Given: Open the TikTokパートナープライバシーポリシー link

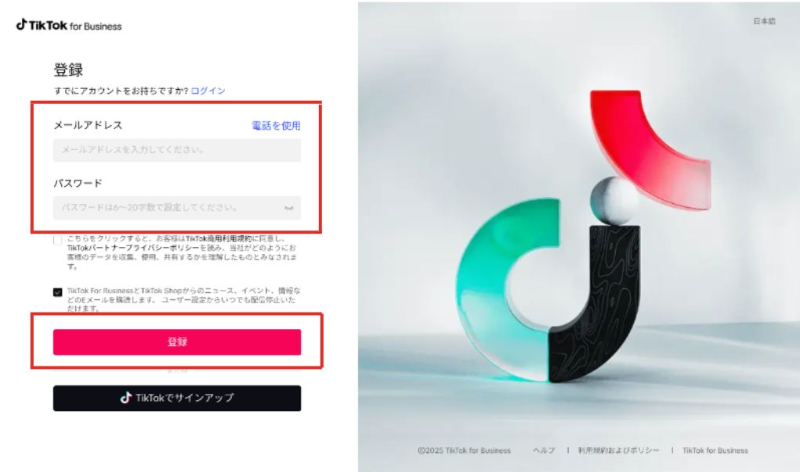Looking at the screenshot, I should (133, 247).
